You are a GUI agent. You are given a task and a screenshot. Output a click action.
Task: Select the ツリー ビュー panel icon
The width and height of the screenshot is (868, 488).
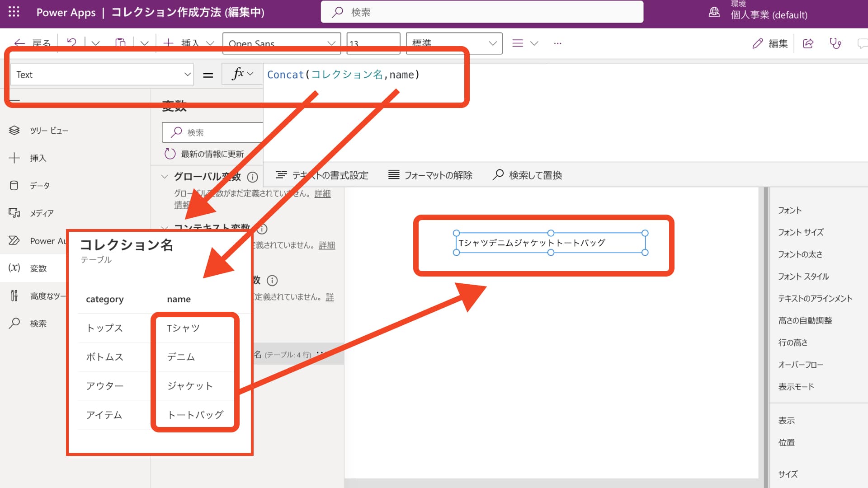[x=14, y=131]
